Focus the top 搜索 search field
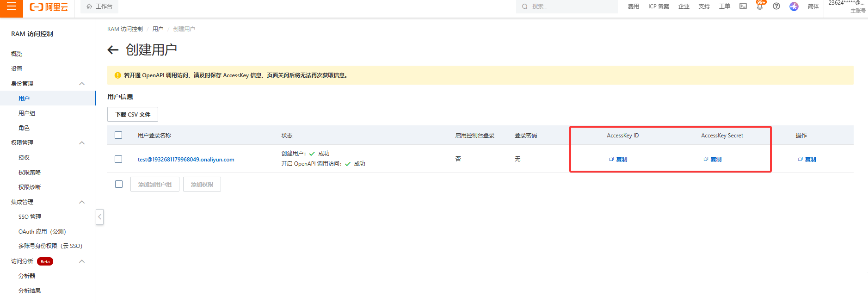Image resolution: width=868 pixels, height=303 pixels. (566, 6)
